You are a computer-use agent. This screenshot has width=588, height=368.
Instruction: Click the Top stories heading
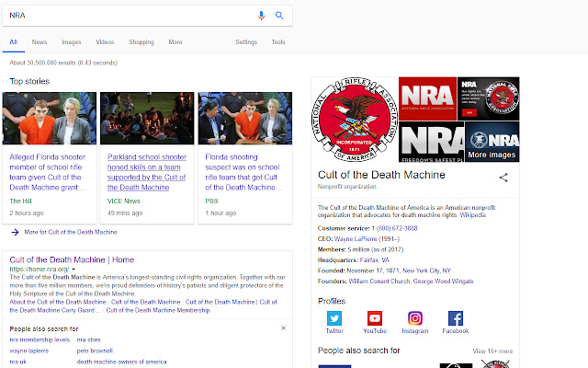coord(29,82)
